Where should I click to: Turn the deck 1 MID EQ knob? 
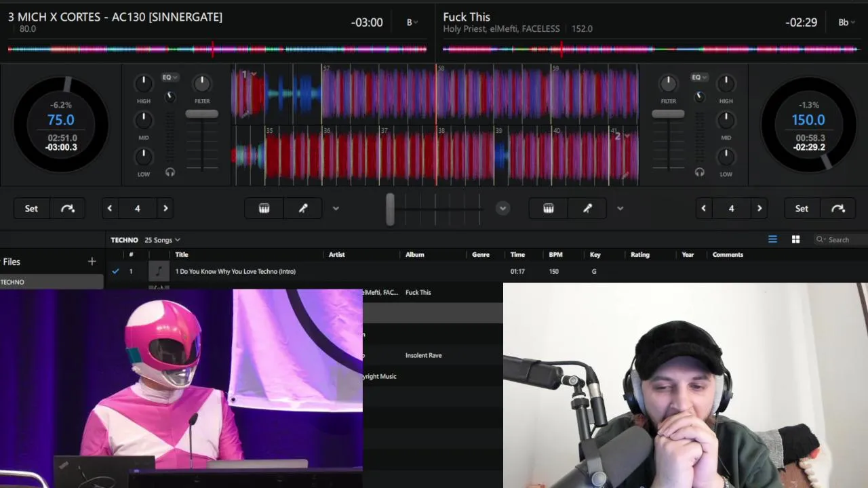[144, 121]
